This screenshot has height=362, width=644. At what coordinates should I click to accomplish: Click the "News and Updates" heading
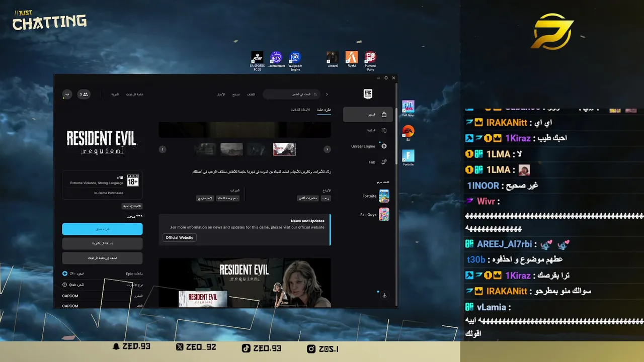[x=307, y=221]
